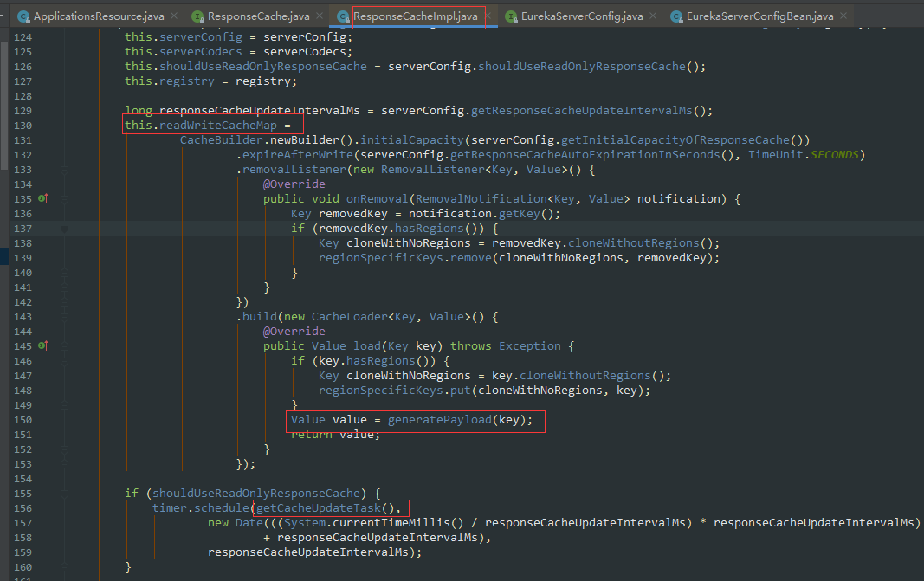Screen dimensions: 924x581
Task: Open the EurekaServerConfigBean.java tab
Action: (x=759, y=16)
